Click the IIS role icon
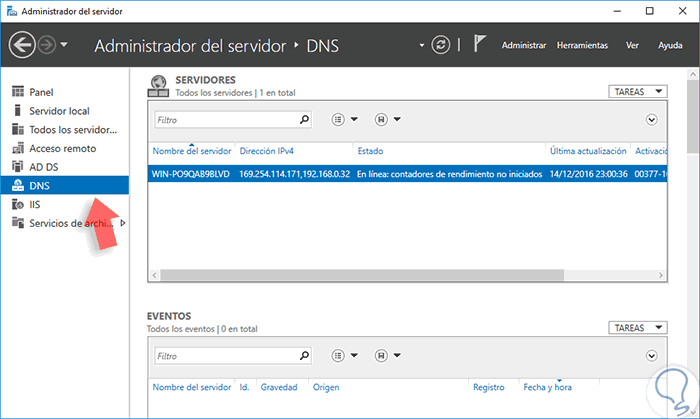 [x=18, y=204]
